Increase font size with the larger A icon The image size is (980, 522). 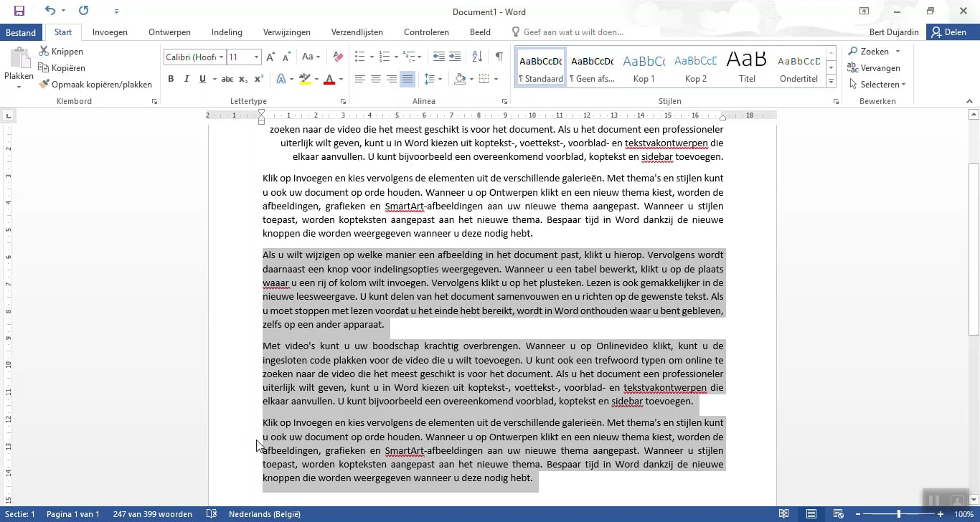pos(271,57)
